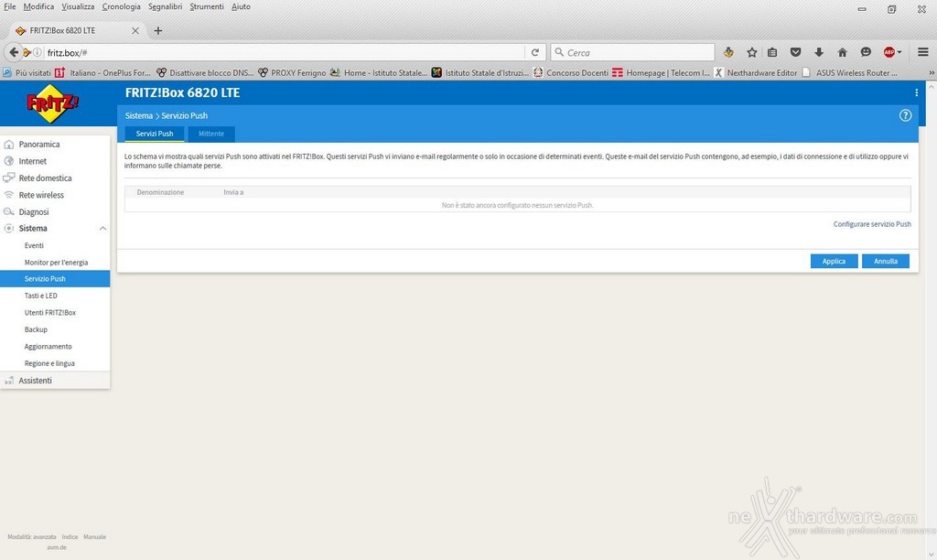937x560 pixels.
Task: Open the PROXY Ferrigno bookmark
Action: click(x=292, y=73)
